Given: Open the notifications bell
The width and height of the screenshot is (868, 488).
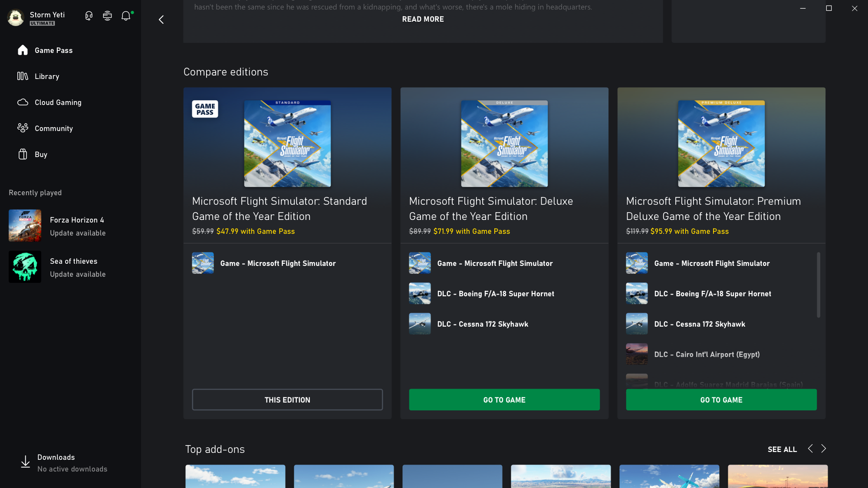Looking at the screenshot, I should click(126, 16).
